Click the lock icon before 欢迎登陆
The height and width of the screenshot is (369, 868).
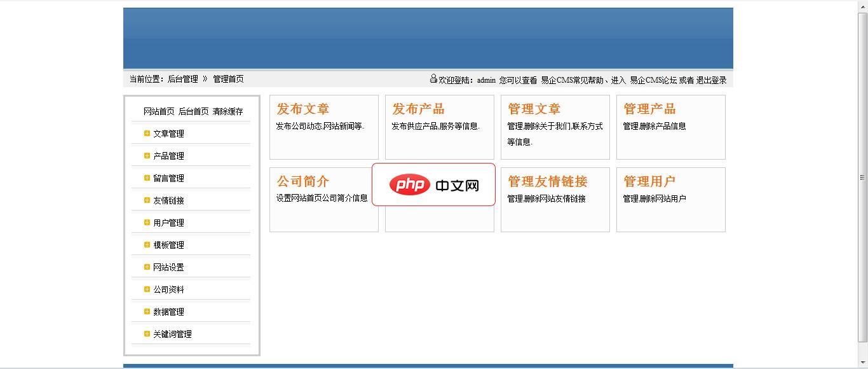[x=433, y=79]
